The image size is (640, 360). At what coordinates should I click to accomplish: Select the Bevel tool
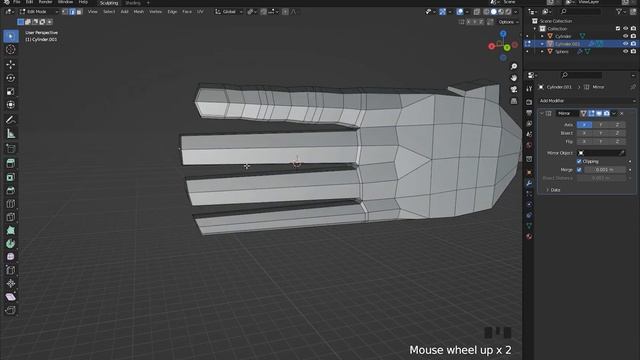pos(11,190)
